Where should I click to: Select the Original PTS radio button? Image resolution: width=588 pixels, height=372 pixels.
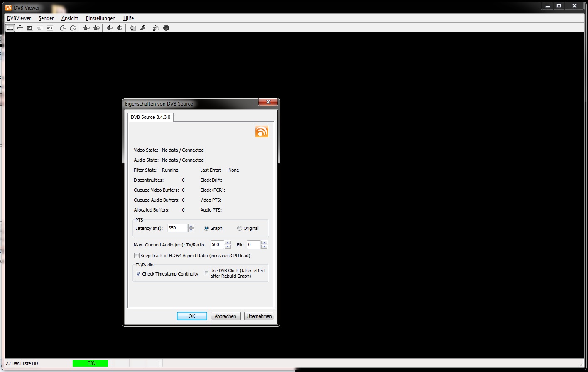(x=240, y=228)
